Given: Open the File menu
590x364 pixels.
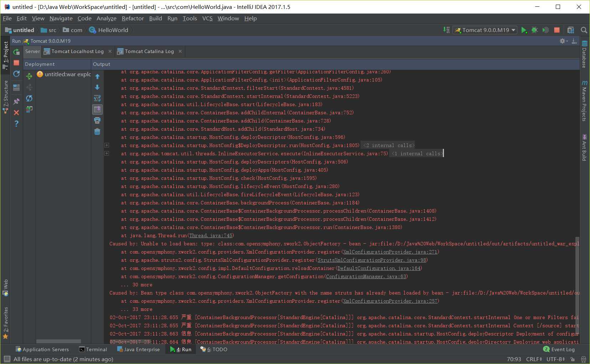Looking at the screenshot, I should [x=7, y=19].
